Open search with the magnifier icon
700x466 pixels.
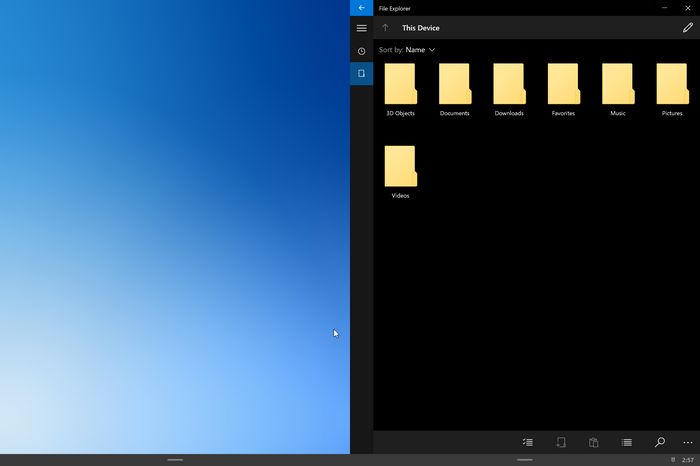[659, 442]
